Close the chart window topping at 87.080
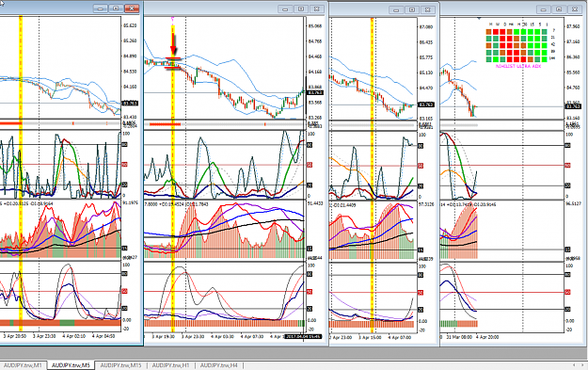Viewport: 588px width, 370px height. tap(427, 9)
